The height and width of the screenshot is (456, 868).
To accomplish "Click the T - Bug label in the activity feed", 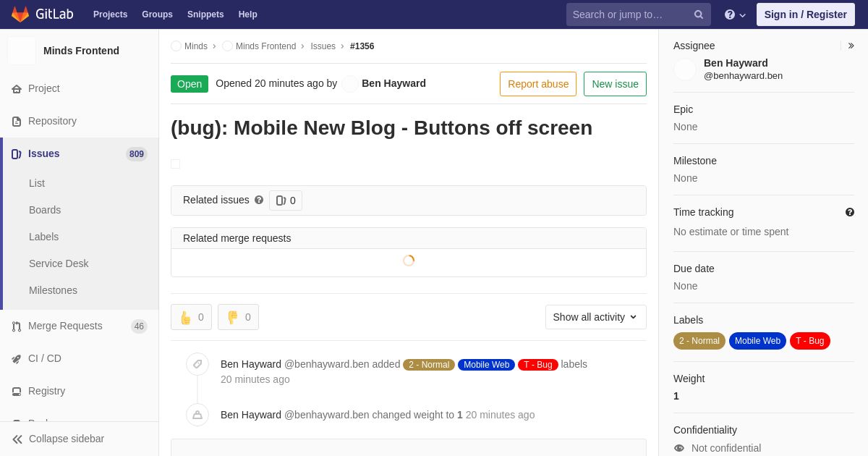I will [538, 365].
